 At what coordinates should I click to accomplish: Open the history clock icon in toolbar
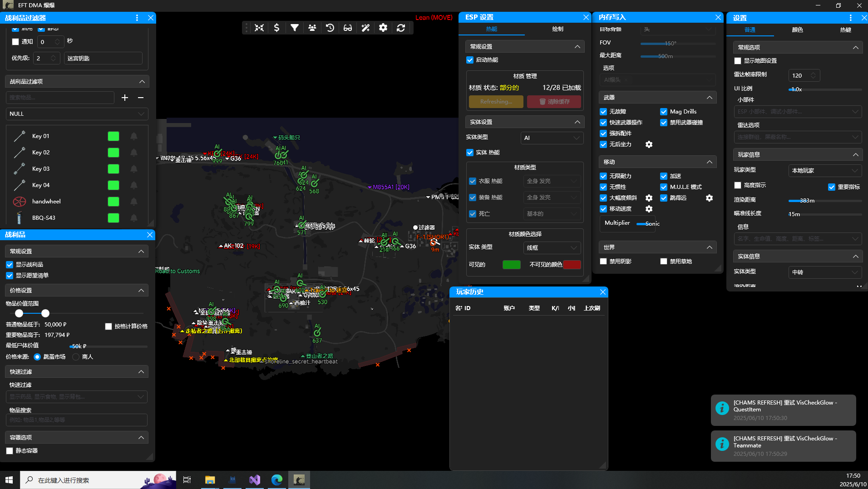(x=330, y=28)
